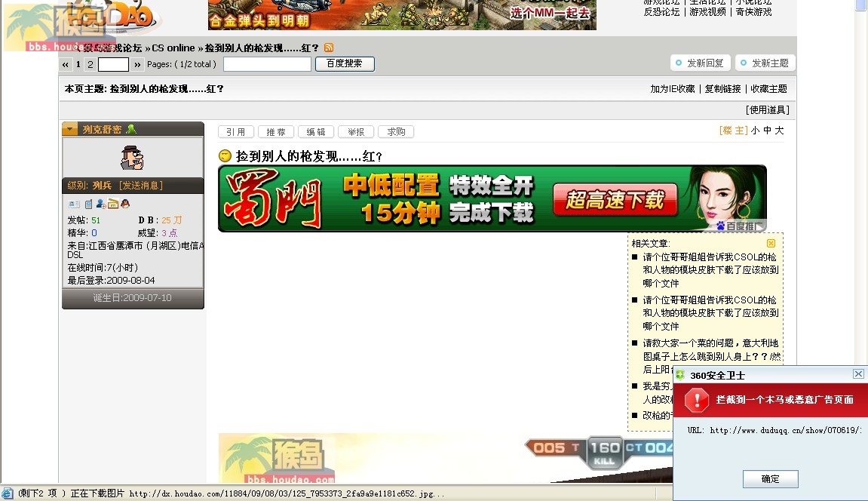Set font size to 大

coord(780,131)
